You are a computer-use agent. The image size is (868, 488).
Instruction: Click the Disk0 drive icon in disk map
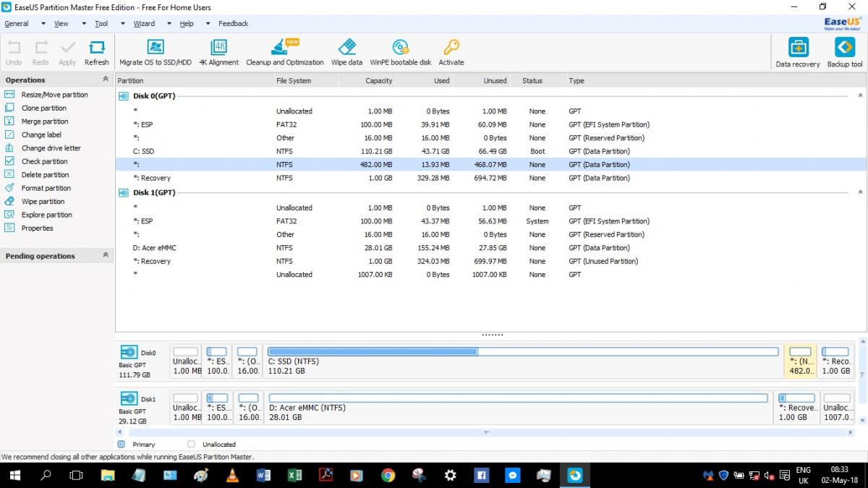(129, 352)
